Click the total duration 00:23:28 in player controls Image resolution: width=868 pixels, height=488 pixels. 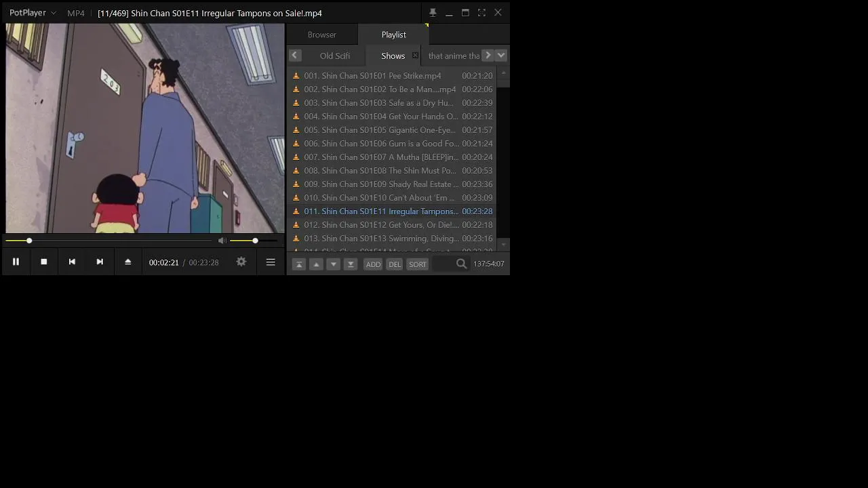coord(203,262)
